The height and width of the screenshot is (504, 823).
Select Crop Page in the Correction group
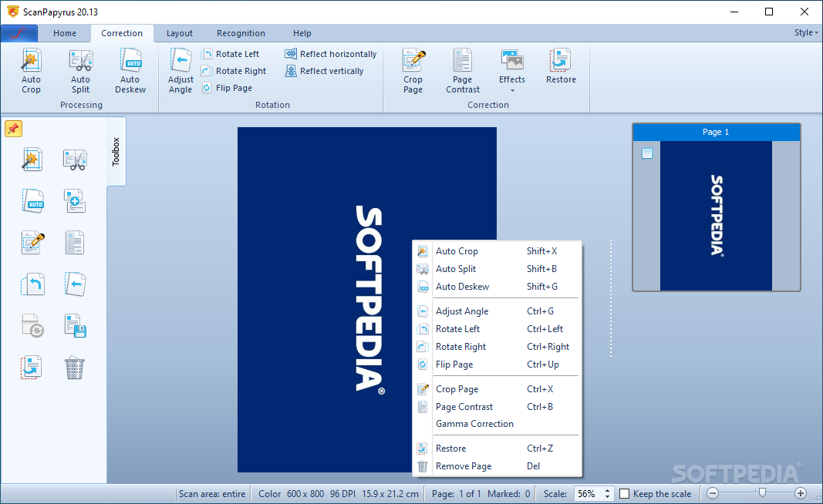coord(413,72)
